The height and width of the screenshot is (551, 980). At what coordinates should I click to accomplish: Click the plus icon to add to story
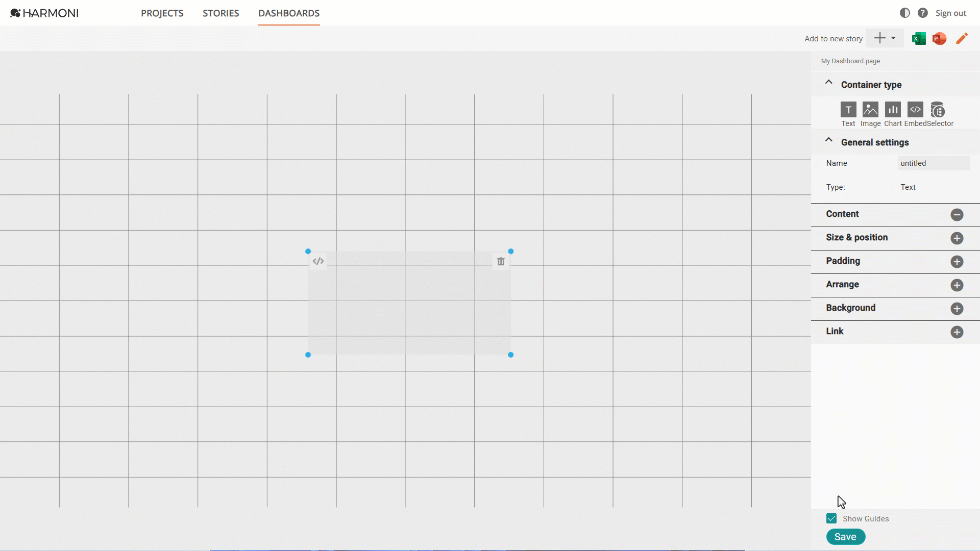[879, 38]
